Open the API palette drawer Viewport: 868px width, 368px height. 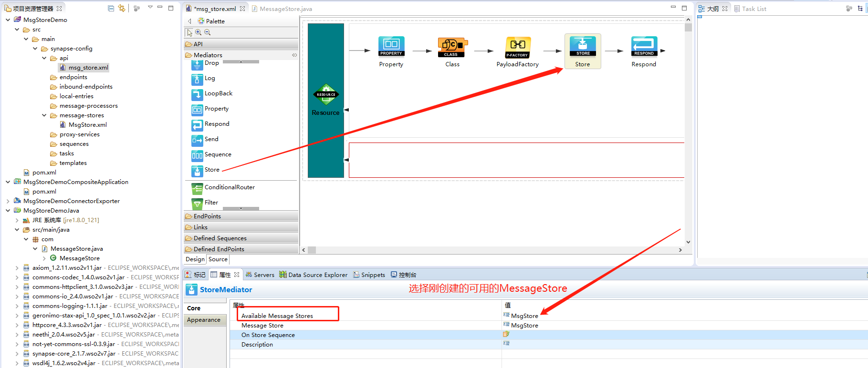click(241, 44)
